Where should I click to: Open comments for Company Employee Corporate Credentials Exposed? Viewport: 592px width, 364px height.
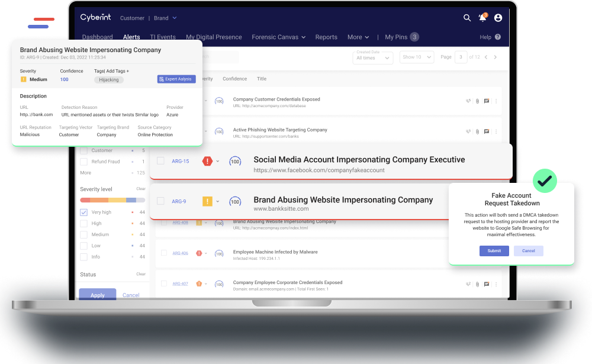coord(487,284)
